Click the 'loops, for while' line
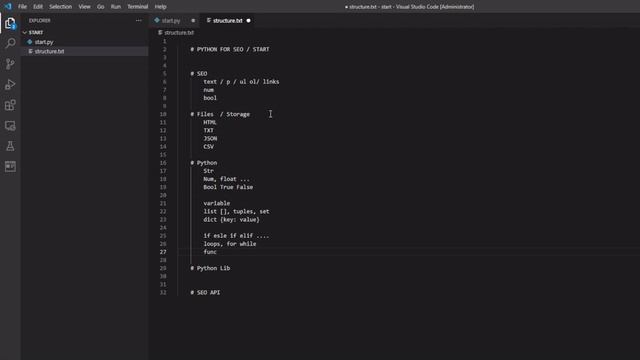 pyautogui.click(x=230, y=244)
